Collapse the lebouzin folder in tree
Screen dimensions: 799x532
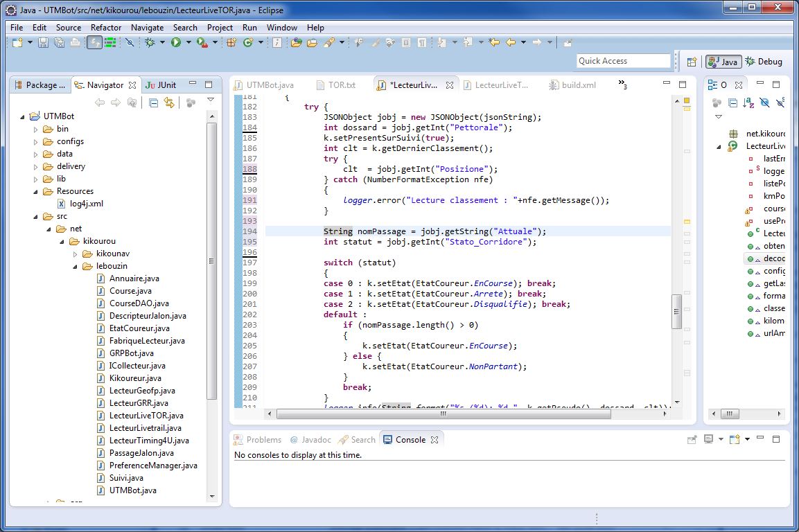pos(76,266)
